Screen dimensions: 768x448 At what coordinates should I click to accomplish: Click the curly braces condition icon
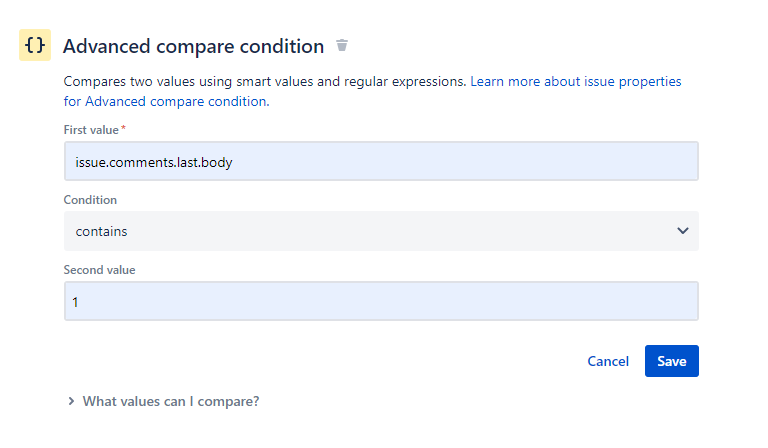pyautogui.click(x=35, y=45)
